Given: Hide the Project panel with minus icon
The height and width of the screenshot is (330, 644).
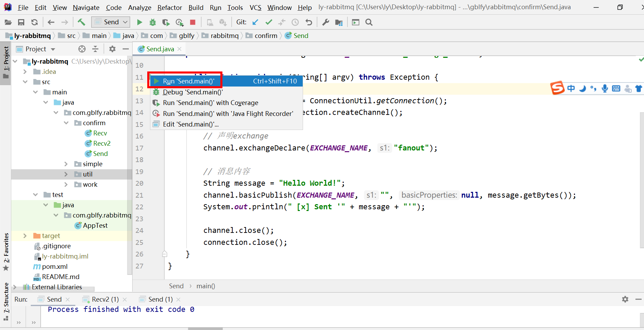Looking at the screenshot, I should 126,49.
